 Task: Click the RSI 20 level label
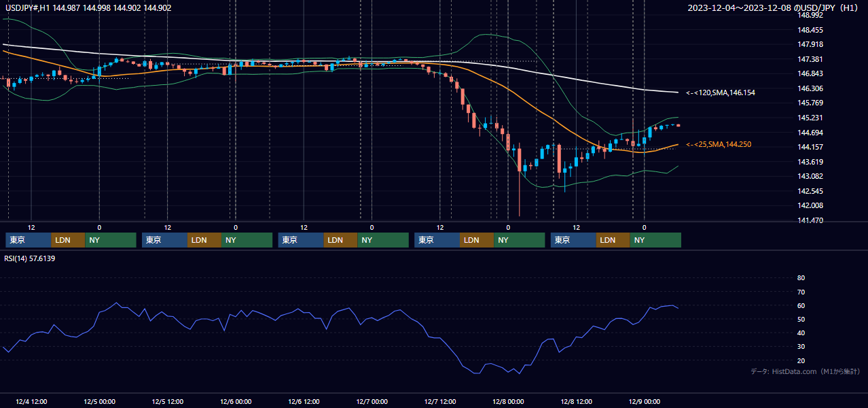[801, 360]
